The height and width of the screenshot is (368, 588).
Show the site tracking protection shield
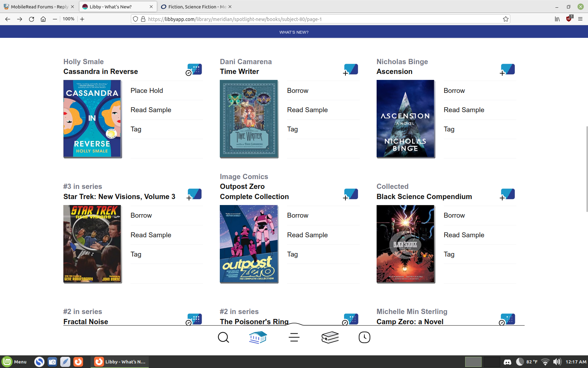[135, 19]
